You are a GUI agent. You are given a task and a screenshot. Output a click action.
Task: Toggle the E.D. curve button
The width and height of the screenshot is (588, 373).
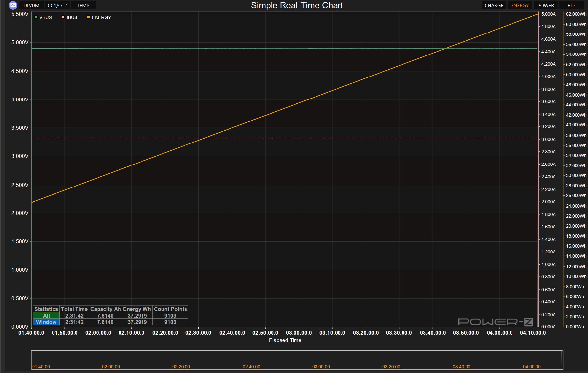coord(572,5)
